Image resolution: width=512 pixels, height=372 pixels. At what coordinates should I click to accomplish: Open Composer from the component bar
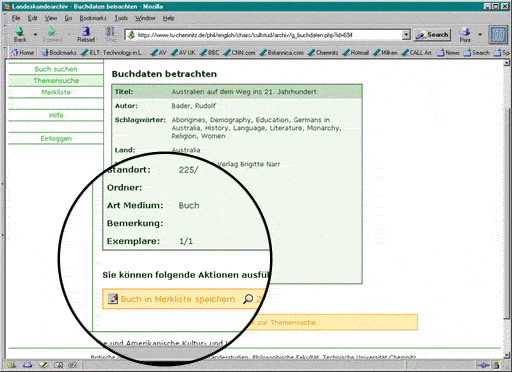pos(43,365)
